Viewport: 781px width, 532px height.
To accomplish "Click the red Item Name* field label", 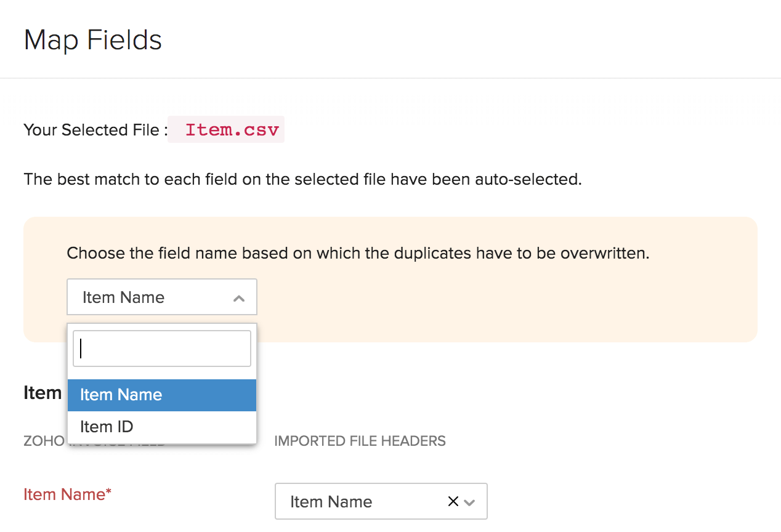I will pyautogui.click(x=67, y=494).
